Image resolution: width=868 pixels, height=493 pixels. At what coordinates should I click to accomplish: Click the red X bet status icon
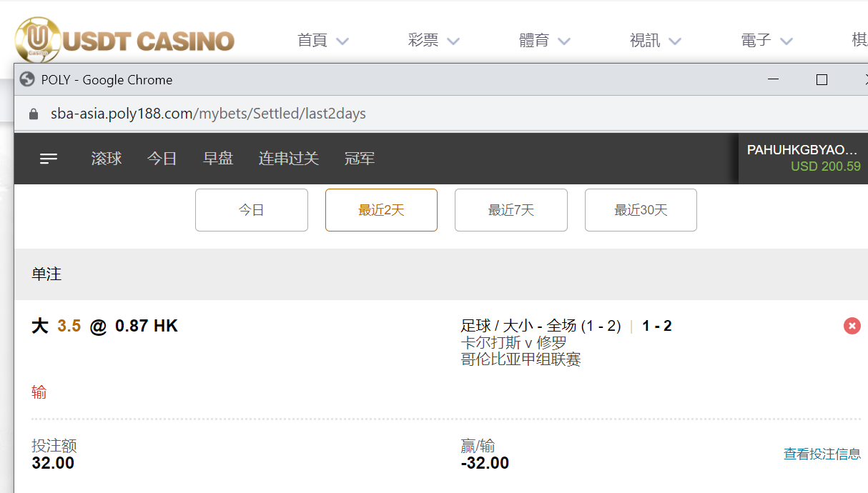[852, 327]
